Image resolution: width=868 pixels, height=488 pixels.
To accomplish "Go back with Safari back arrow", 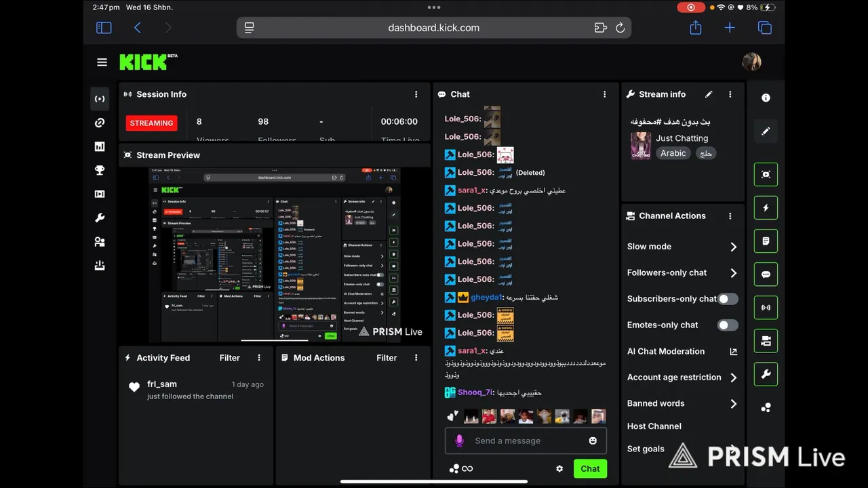I will 138,28.
